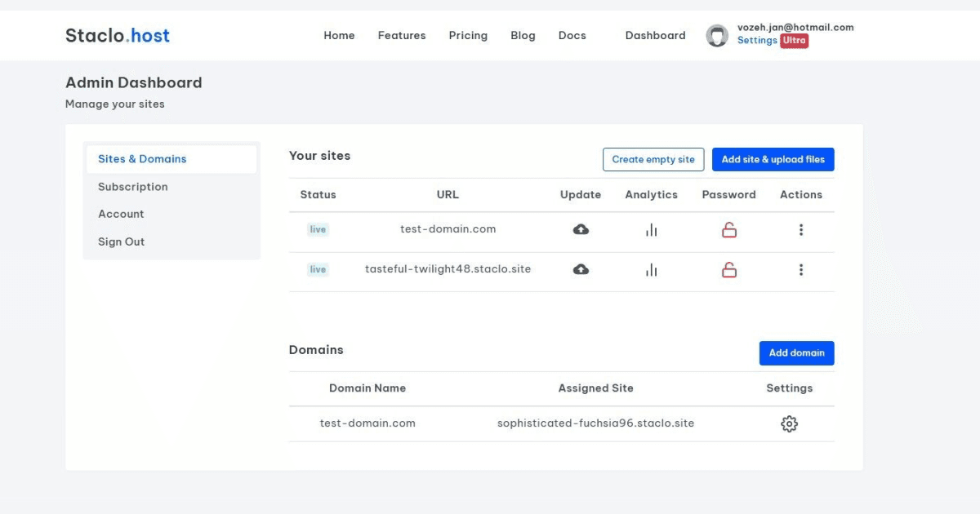The height and width of the screenshot is (514, 980).
Task: Click Sign Out in sidebar
Action: (x=121, y=241)
